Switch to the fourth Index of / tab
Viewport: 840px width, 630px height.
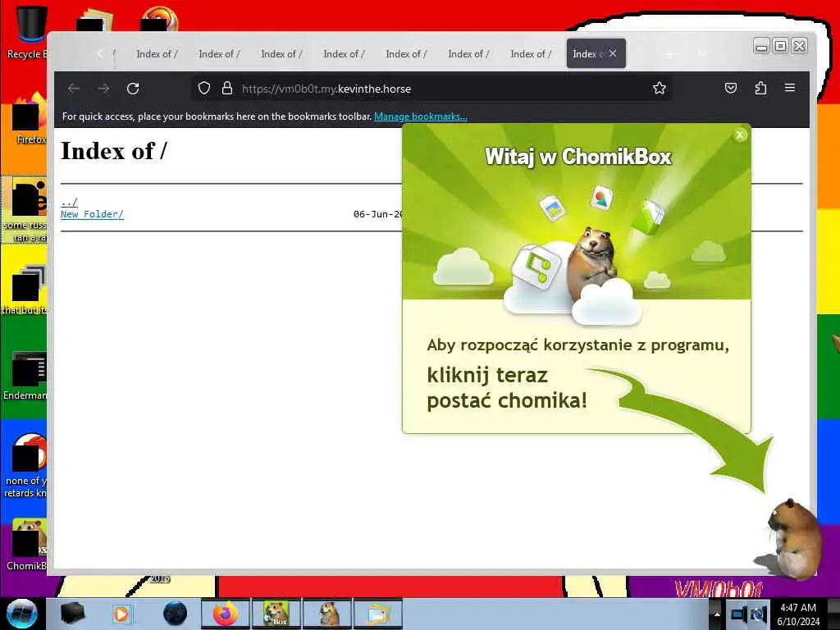coord(344,53)
